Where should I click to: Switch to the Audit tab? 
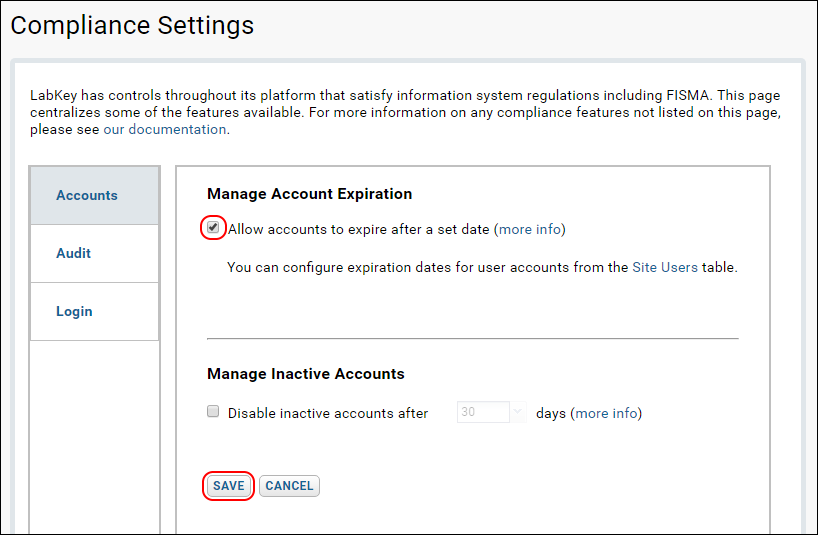coord(94,254)
